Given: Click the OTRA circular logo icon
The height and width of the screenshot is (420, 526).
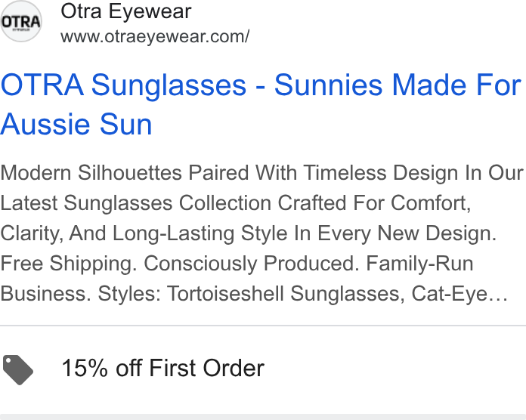Looking at the screenshot, I should point(21,21).
